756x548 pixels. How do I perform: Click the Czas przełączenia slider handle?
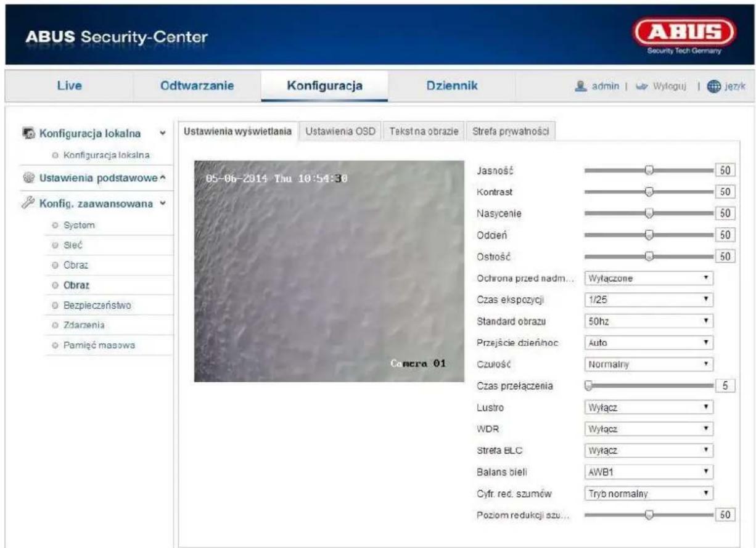588,386
